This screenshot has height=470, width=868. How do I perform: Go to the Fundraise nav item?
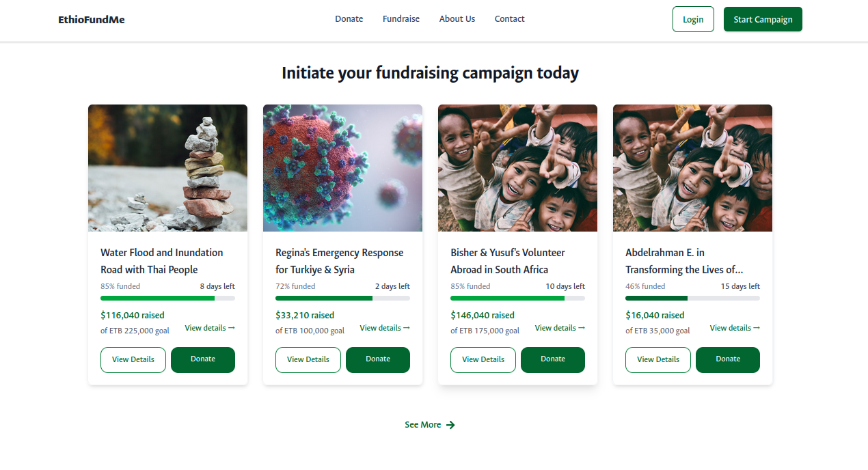[x=401, y=19]
